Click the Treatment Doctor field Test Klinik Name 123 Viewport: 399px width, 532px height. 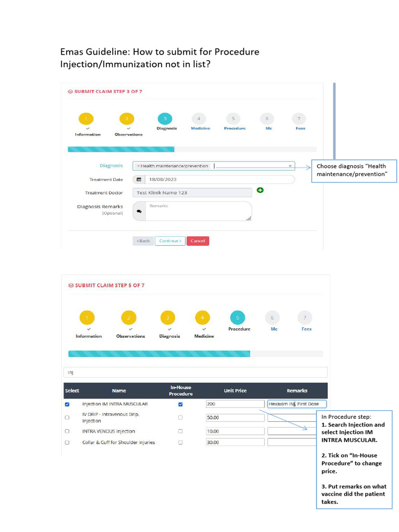point(192,193)
